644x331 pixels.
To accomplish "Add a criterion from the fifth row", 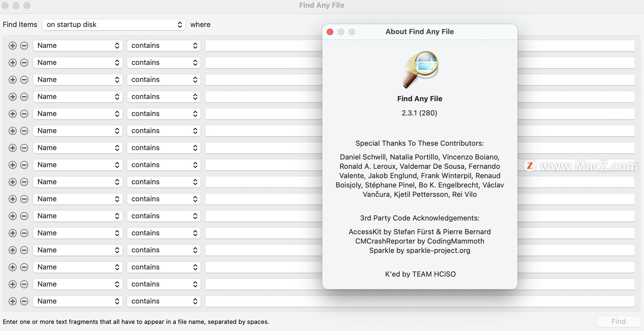I will (x=12, y=114).
